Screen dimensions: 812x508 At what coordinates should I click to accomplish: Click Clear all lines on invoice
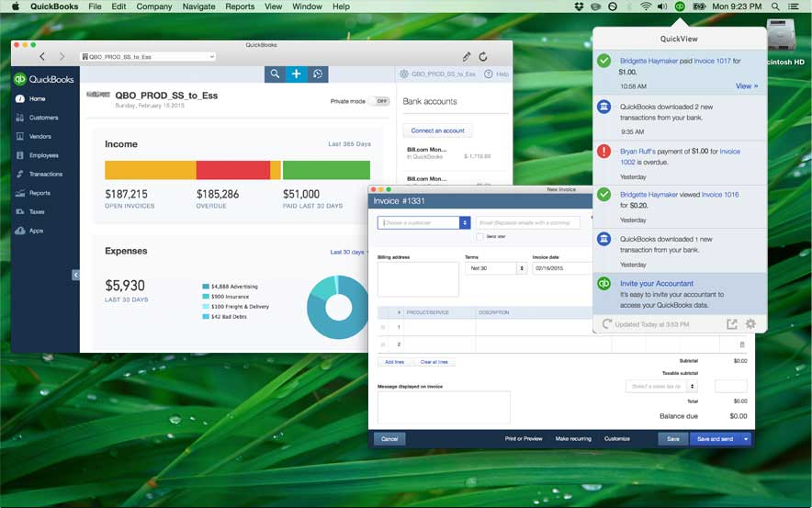[434, 362]
